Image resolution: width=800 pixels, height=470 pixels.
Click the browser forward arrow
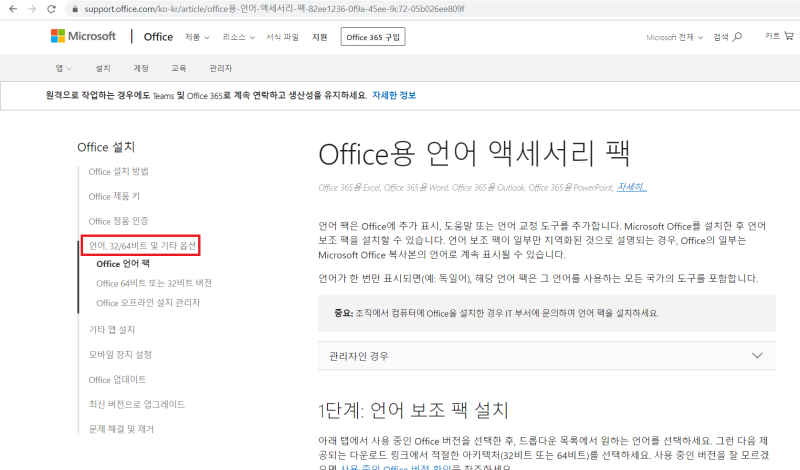point(32,9)
